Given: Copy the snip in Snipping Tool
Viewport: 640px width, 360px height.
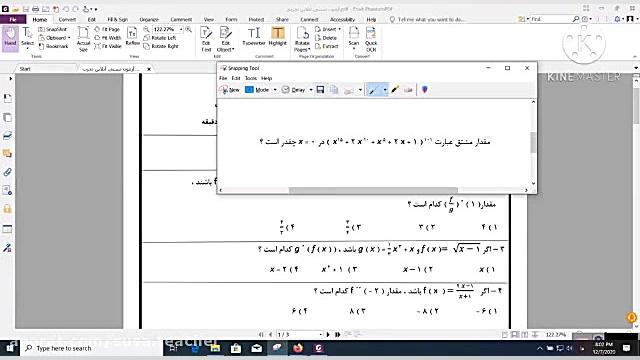Looking at the screenshot, I should 334,90.
